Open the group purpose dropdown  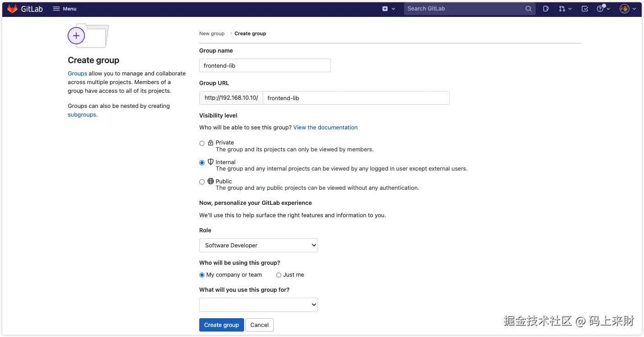[x=259, y=305]
